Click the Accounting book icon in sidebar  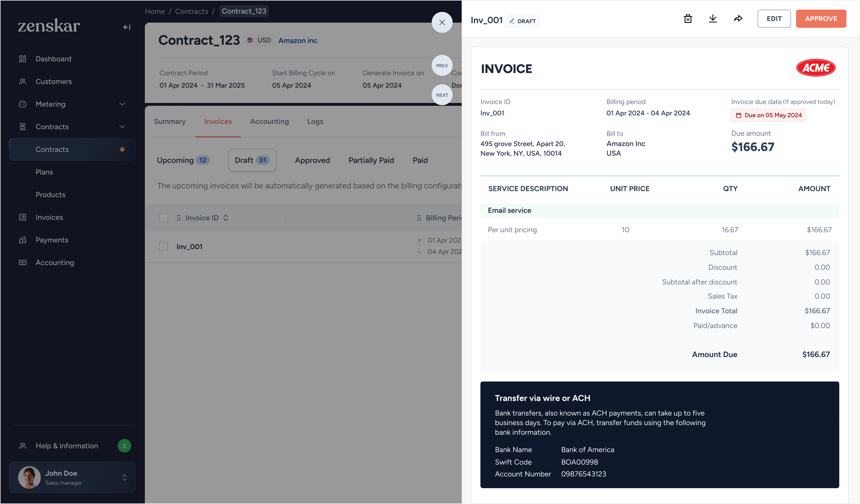tap(23, 262)
